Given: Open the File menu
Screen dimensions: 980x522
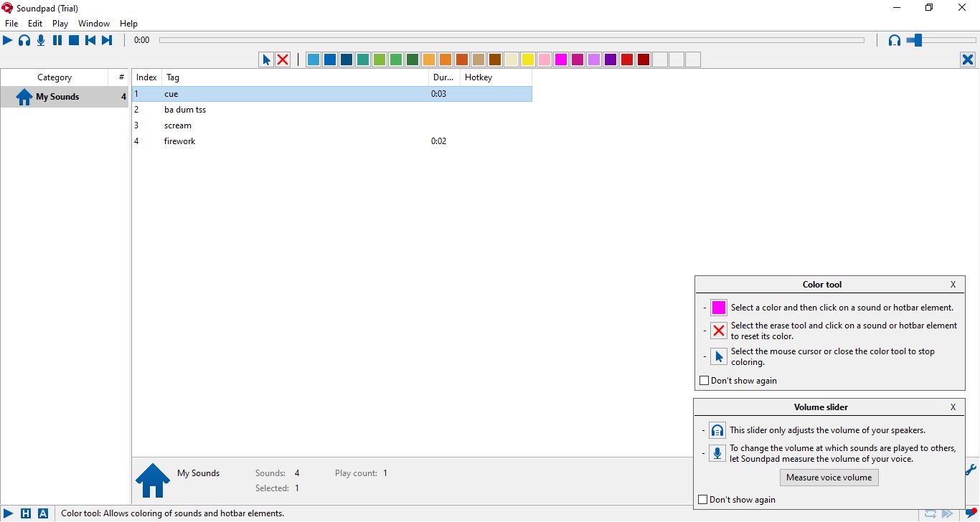Looking at the screenshot, I should tap(11, 24).
